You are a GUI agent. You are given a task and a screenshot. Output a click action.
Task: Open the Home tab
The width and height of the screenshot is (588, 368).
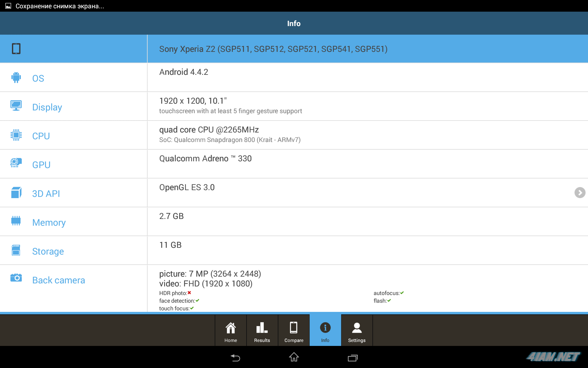(x=231, y=331)
